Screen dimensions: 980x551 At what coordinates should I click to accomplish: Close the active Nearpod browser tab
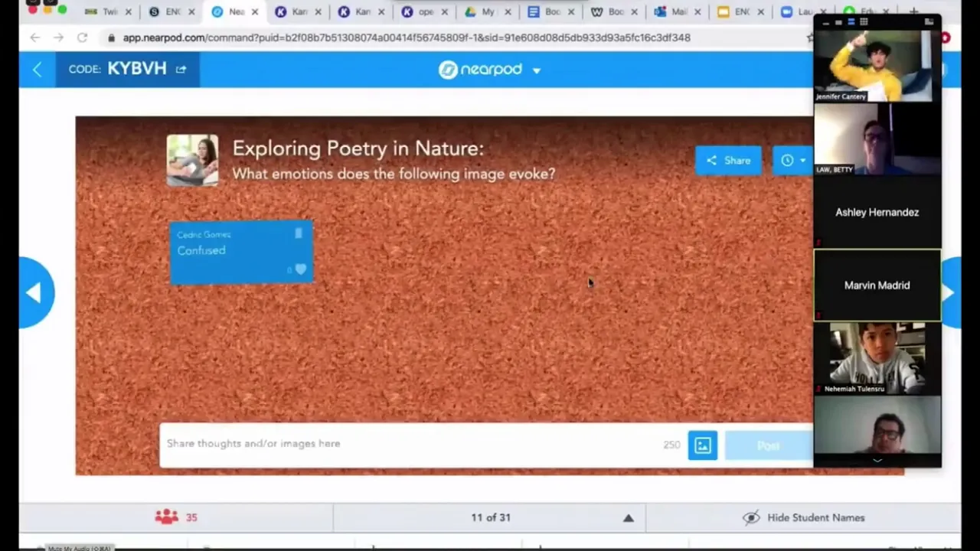255,11
